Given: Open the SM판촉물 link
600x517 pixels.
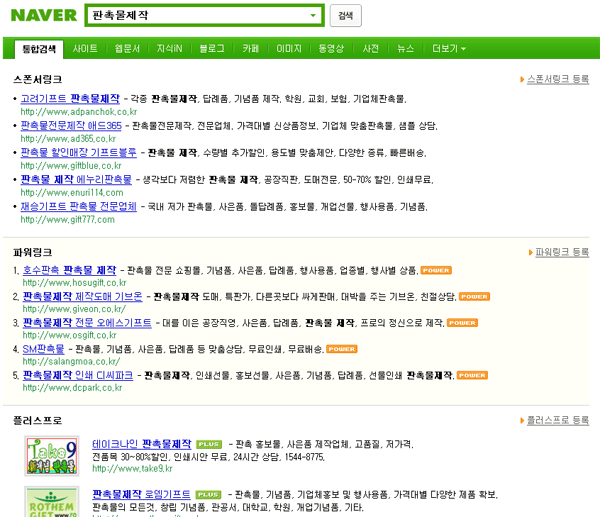Looking at the screenshot, I should point(43,349).
